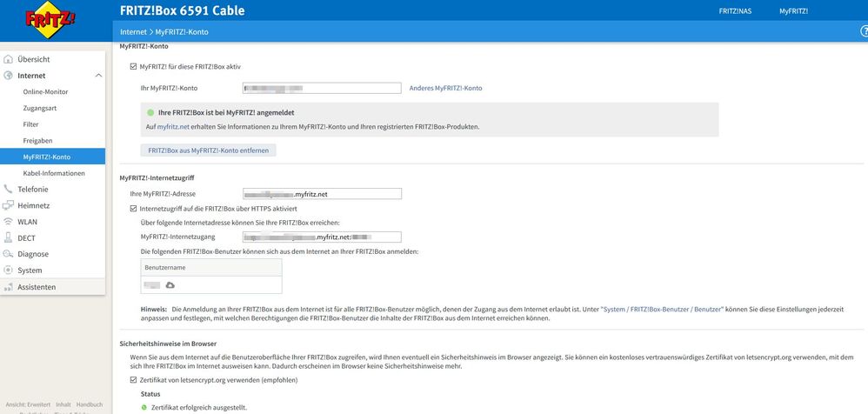The image size is (868, 414).
Task: Open MyFRITZ! in the header
Action: (x=793, y=11)
